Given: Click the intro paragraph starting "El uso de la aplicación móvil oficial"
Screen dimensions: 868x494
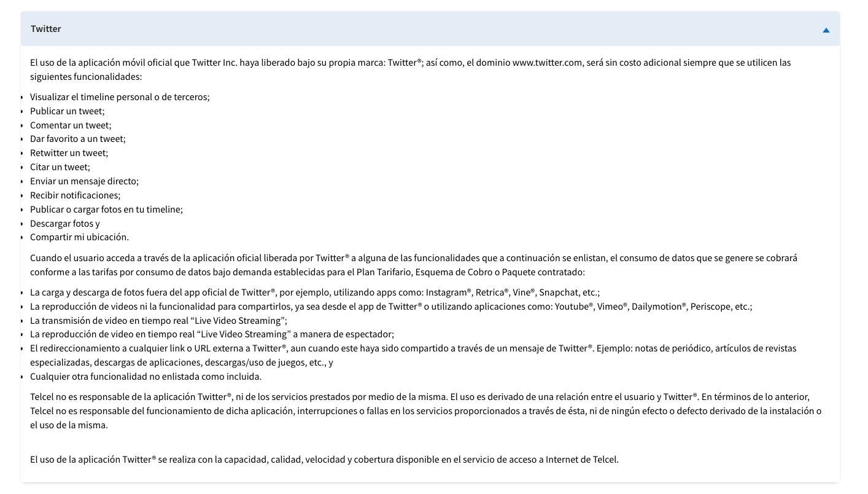Looking at the screenshot, I should pos(411,70).
